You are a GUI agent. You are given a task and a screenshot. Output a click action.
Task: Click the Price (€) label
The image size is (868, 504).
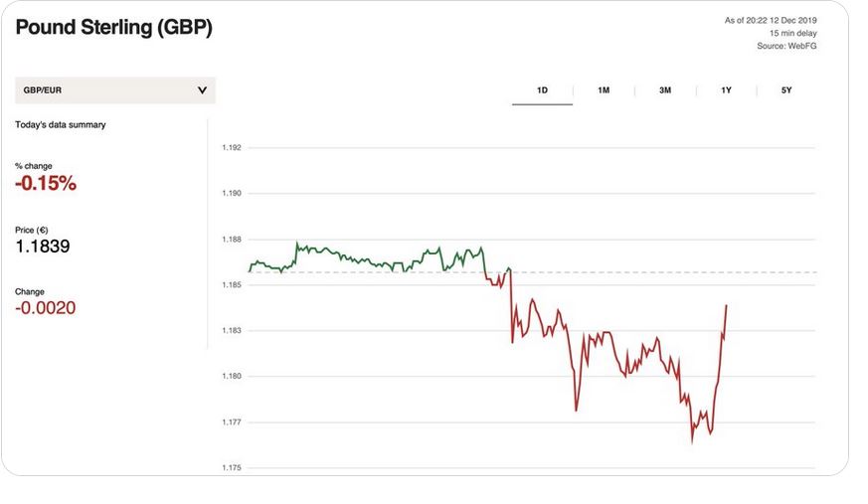tap(33, 229)
